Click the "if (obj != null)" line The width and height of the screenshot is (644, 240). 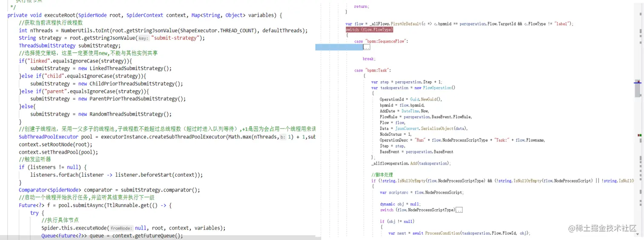pos(397,221)
